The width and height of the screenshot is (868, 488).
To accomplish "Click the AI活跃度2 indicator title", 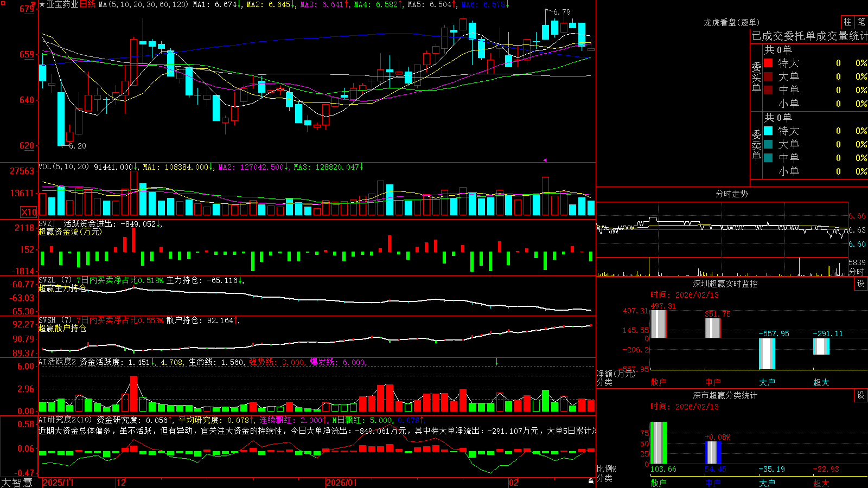I will [58, 362].
